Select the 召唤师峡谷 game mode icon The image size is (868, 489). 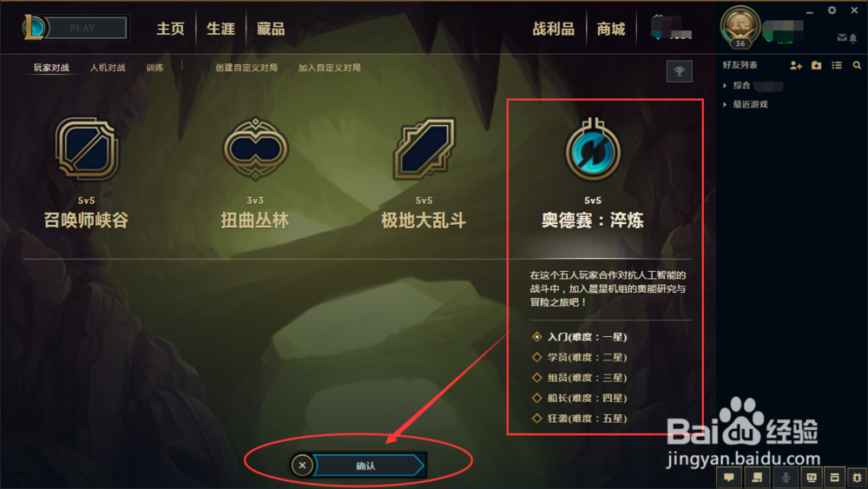tap(86, 149)
